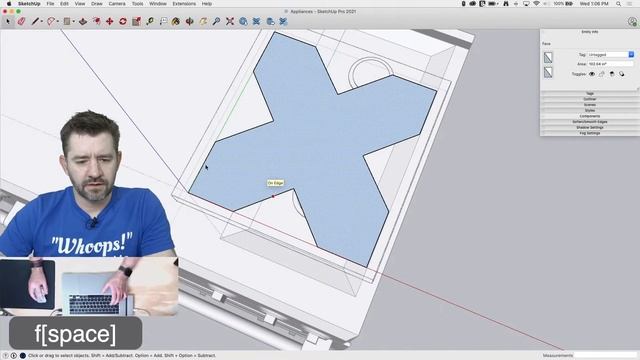The image size is (640, 360).
Task: Click the front face material swatch
Action: click(x=548, y=58)
